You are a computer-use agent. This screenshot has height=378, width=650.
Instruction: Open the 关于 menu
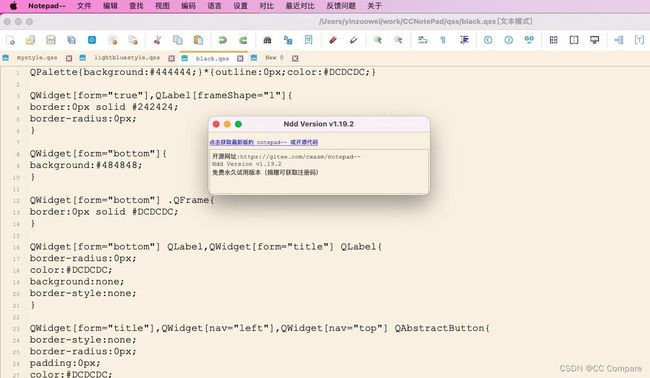point(375,6)
